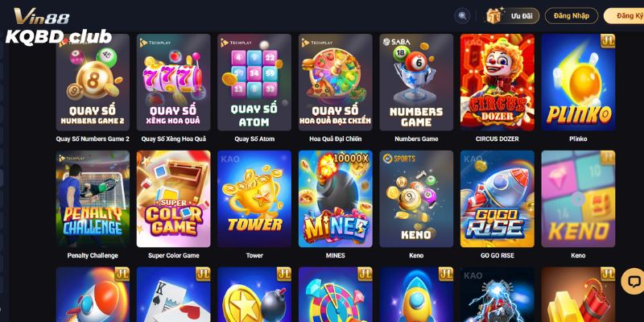The height and width of the screenshot is (322, 644).
Task: Open the Go Go Rise rocket game
Action: tap(497, 199)
